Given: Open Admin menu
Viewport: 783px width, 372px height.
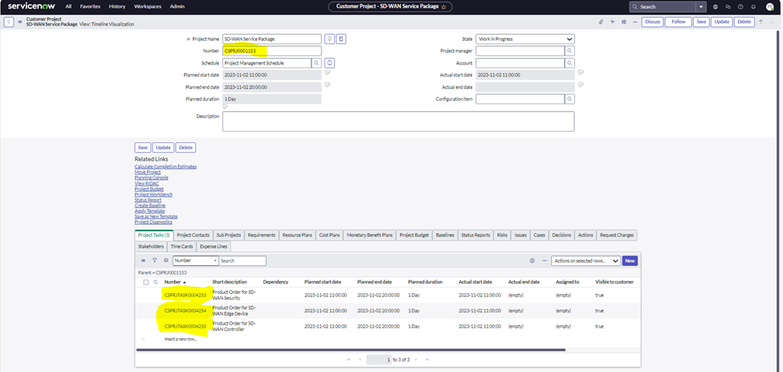Looking at the screenshot, I should click(177, 6).
